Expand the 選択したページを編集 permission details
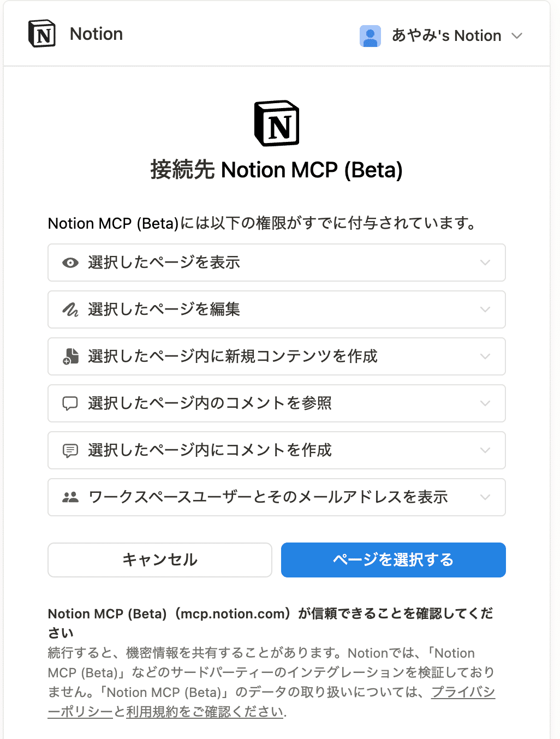This screenshot has height=739, width=560. [485, 309]
